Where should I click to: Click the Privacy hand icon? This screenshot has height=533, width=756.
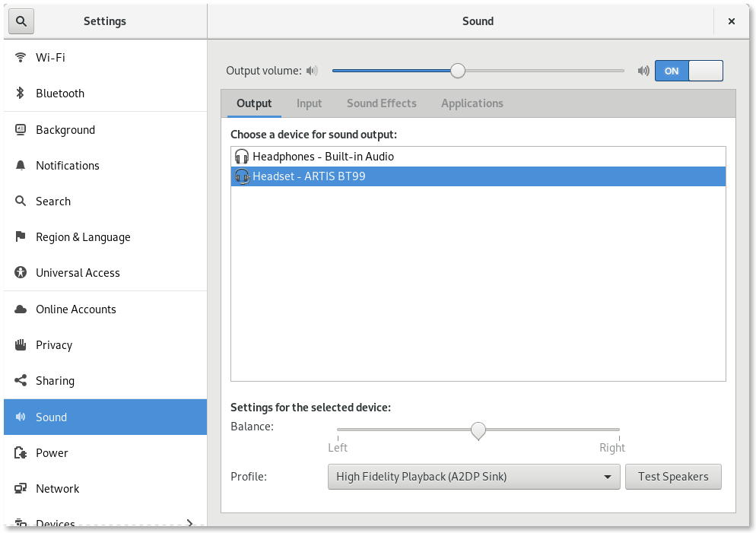click(x=21, y=344)
